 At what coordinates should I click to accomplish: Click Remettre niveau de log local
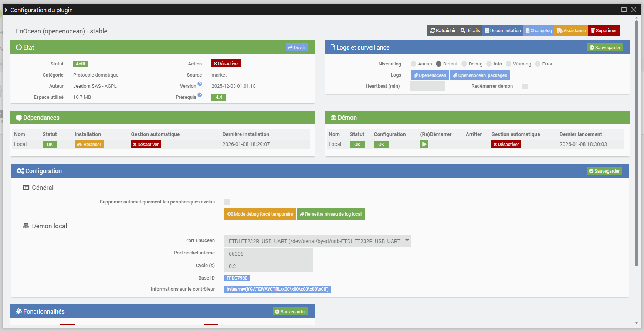coord(331,214)
